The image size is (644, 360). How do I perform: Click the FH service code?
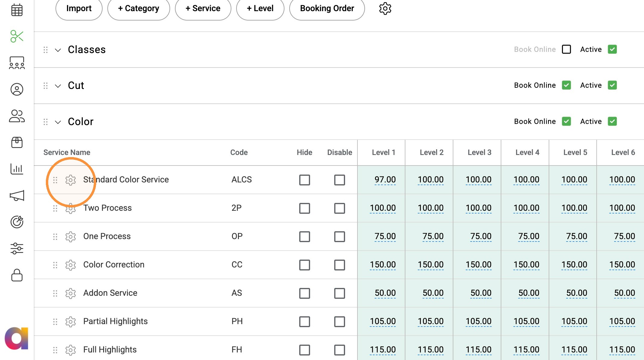point(236,350)
